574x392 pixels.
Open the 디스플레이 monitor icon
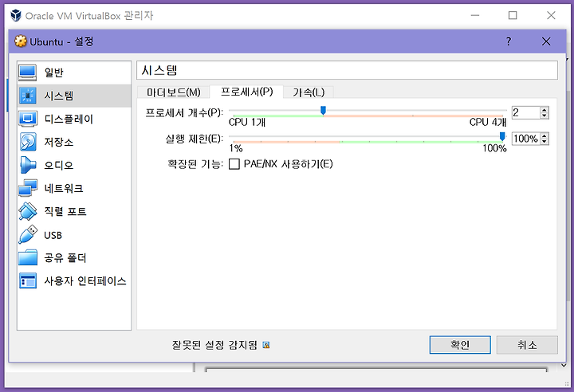tap(27, 119)
